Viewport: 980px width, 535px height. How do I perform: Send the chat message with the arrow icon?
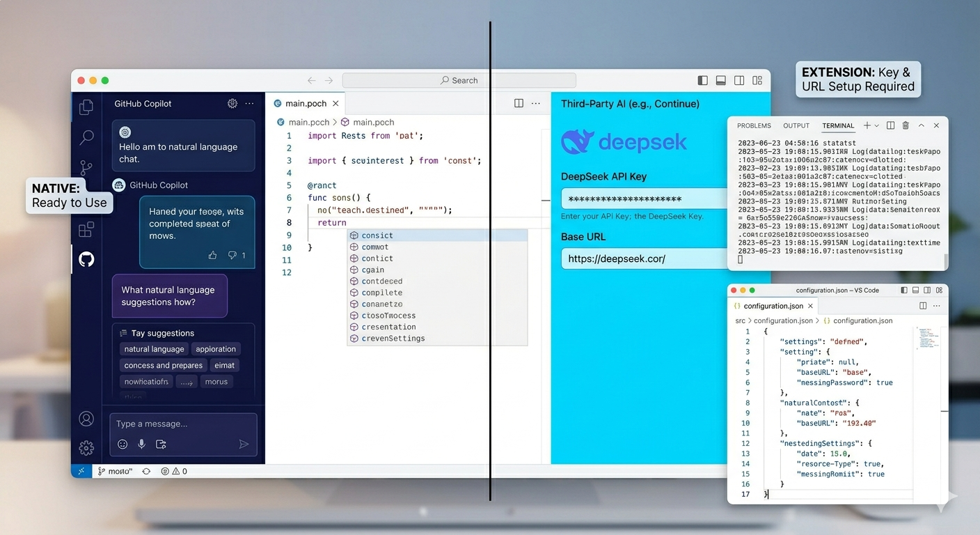(x=244, y=444)
